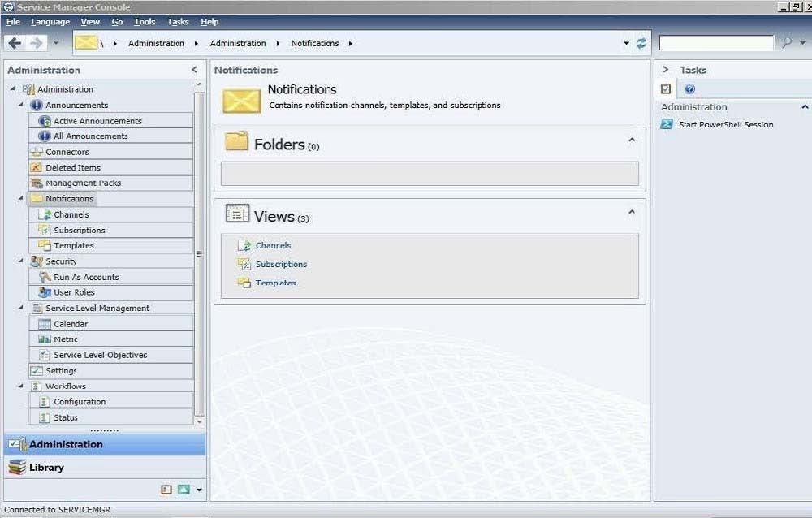Viewport: 812px width, 518px height.
Task: Click the Metric chart icon
Action: (45, 339)
